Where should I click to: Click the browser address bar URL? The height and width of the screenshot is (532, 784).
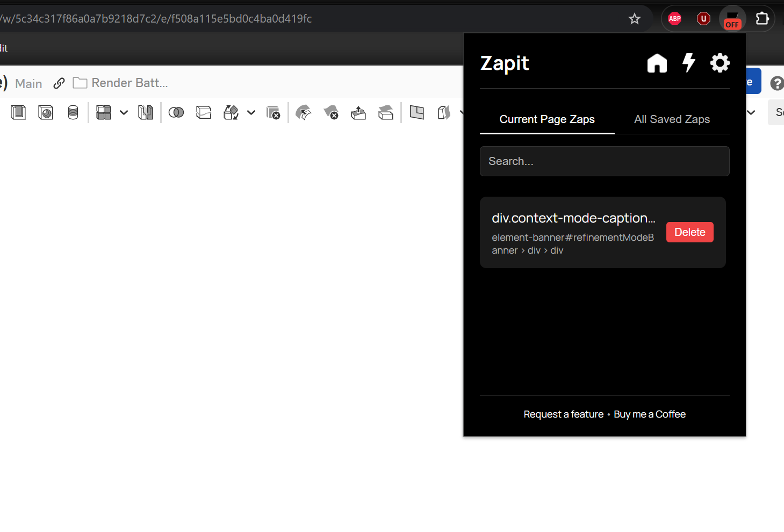tap(156, 19)
